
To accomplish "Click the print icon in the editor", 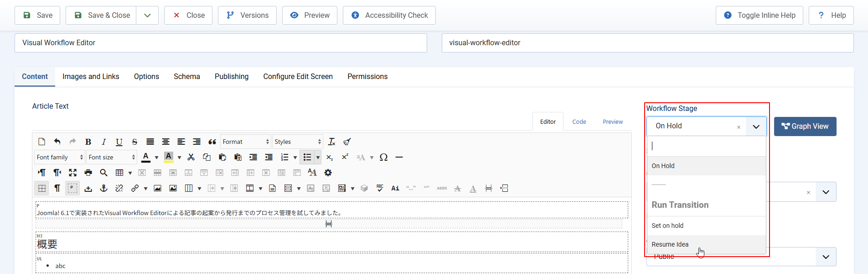I will (88, 173).
